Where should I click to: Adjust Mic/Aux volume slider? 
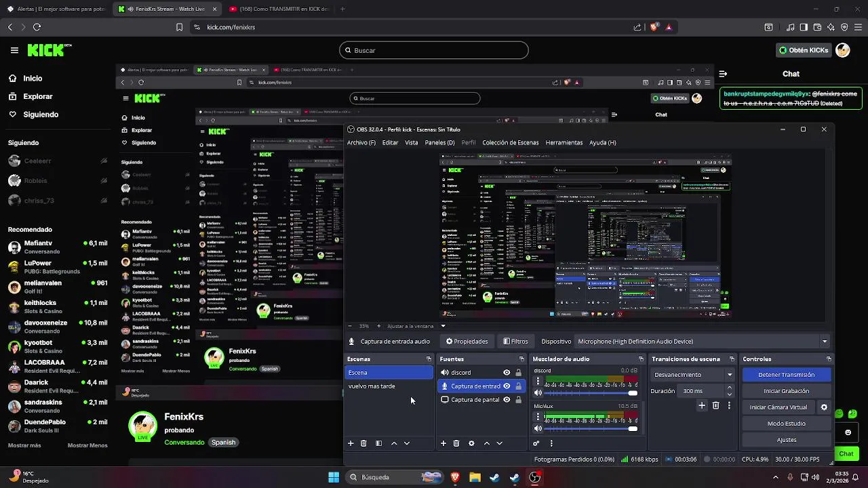point(591,428)
